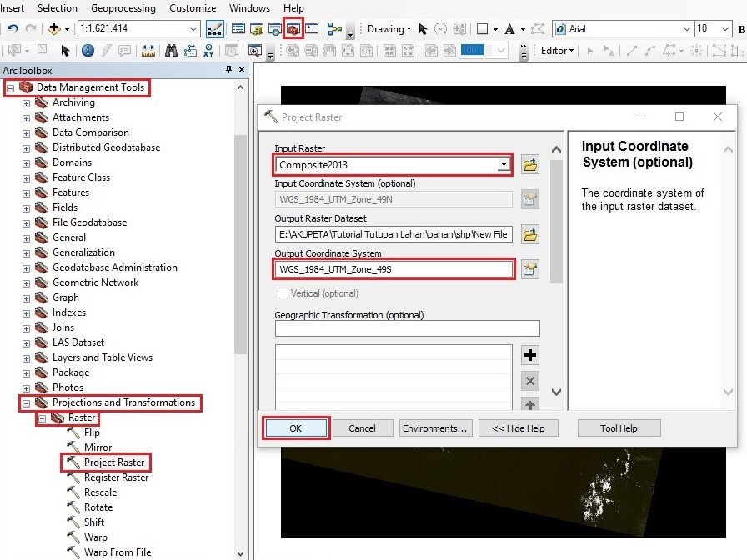Open the Find binoculars tool
Viewport: 747px width, 560px height.
click(171, 51)
